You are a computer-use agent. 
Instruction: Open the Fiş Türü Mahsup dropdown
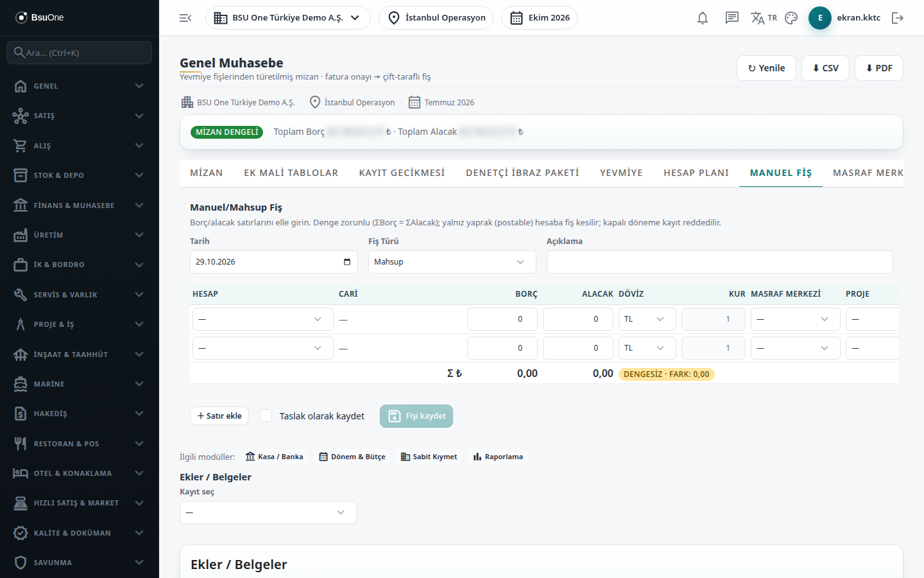point(452,262)
